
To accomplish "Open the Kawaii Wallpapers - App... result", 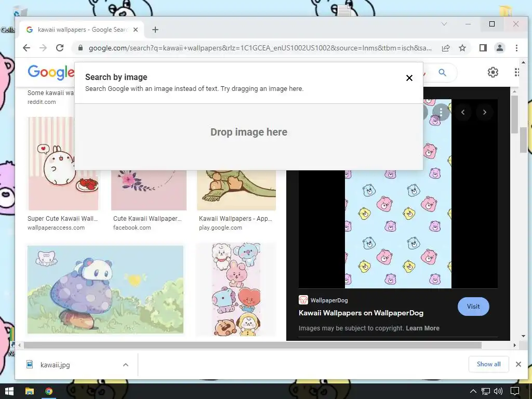I will (235, 219).
